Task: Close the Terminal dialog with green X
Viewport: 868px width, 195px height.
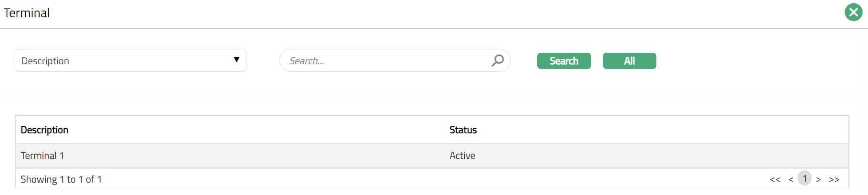Action: pos(853,12)
